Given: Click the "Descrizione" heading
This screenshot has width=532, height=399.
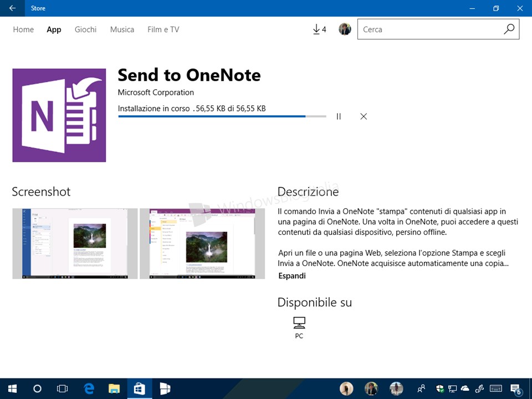Looking at the screenshot, I should click(308, 192).
